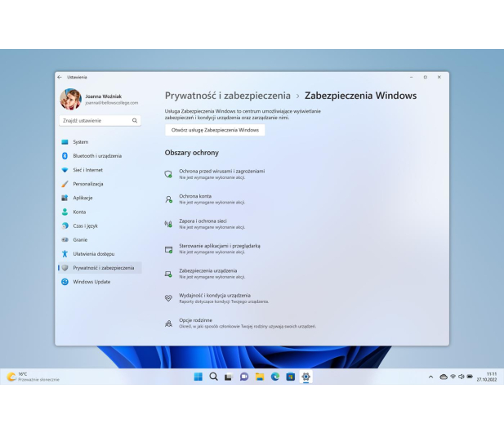Image resolution: width=504 pixels, height=433 pixels.
Task: Click the search magnifier in settings box
Action: [x=135, y=121]
